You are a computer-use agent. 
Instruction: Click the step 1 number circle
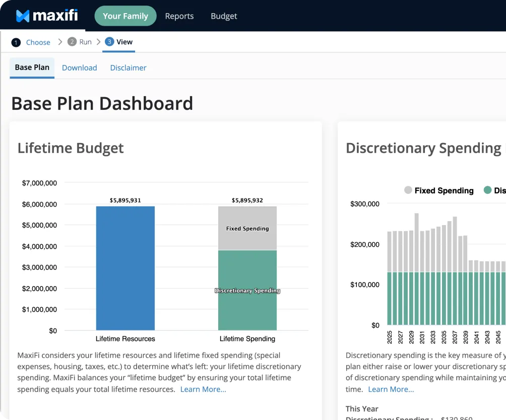point(16,42)
